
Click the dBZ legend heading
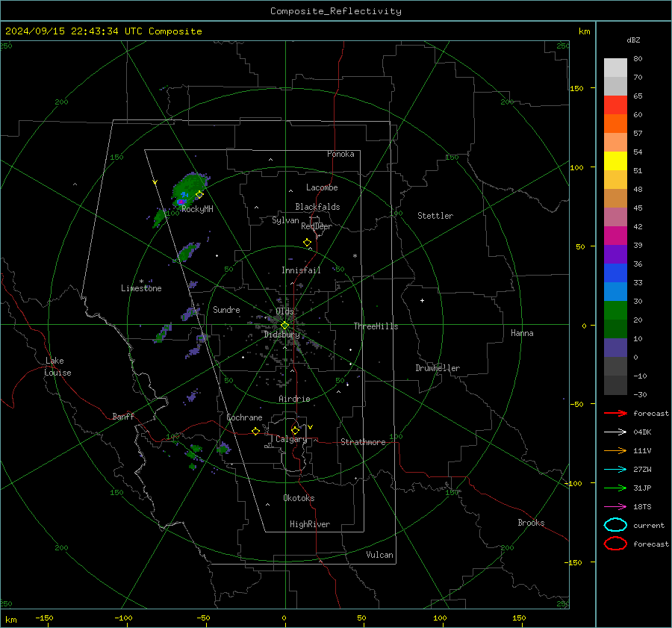[x=633, y=40]
